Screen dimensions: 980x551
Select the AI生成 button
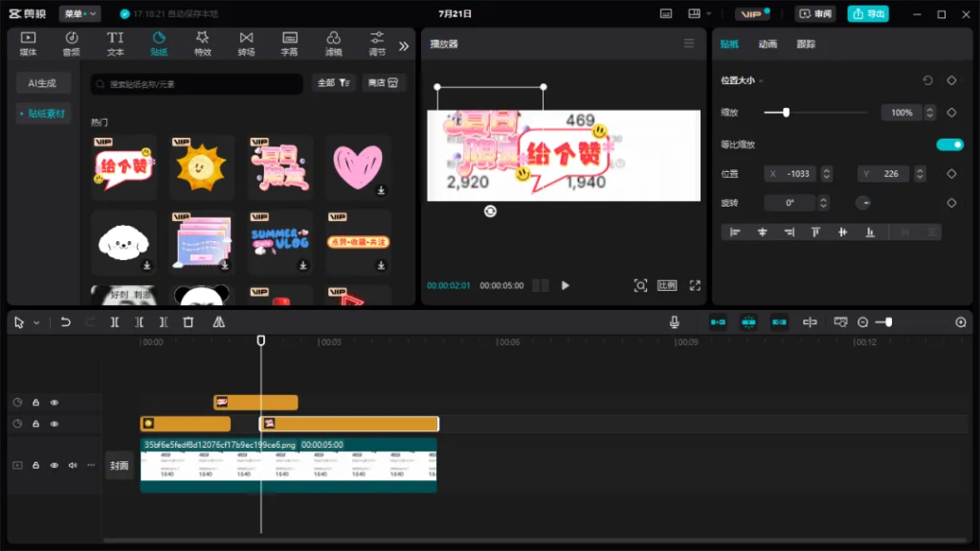point(42,83)
